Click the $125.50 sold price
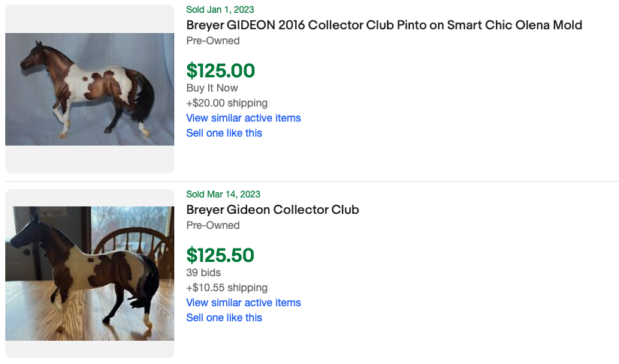 pos(220,256)
